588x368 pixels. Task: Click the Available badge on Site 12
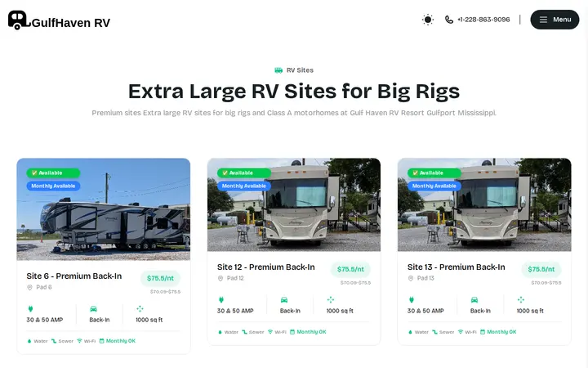point(243,173)
